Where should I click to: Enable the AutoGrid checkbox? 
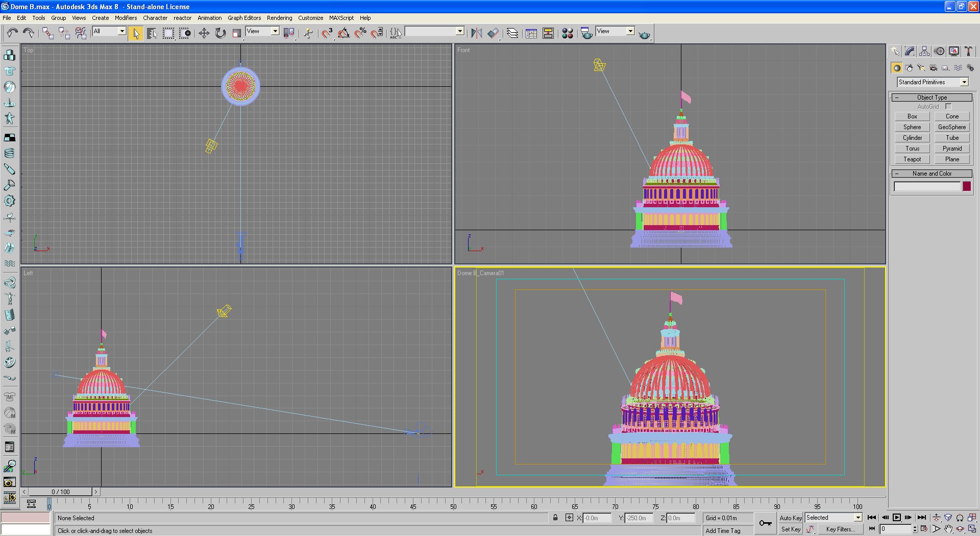point(948,107)
